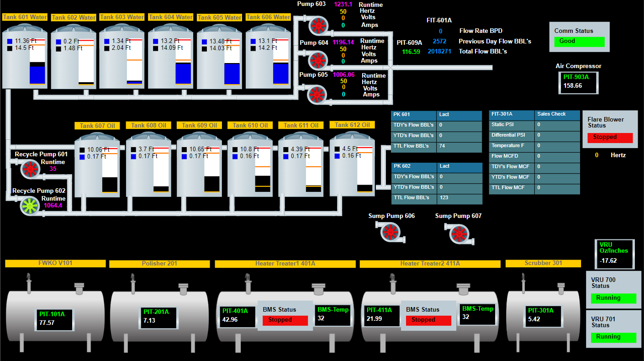The width and height of the screenshot is (644, 361).
Task: Click the Pump 605 fan icon
Action: (316, 94)
